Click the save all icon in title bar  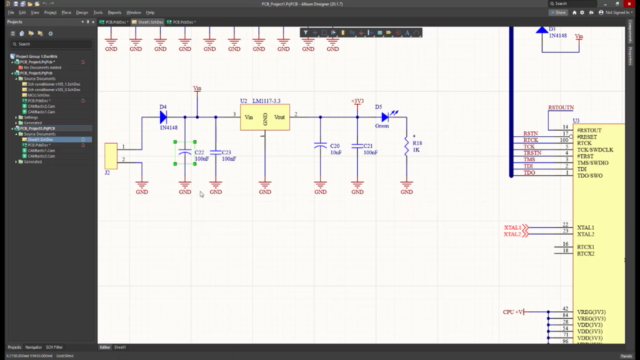click(x=22, y=4)
